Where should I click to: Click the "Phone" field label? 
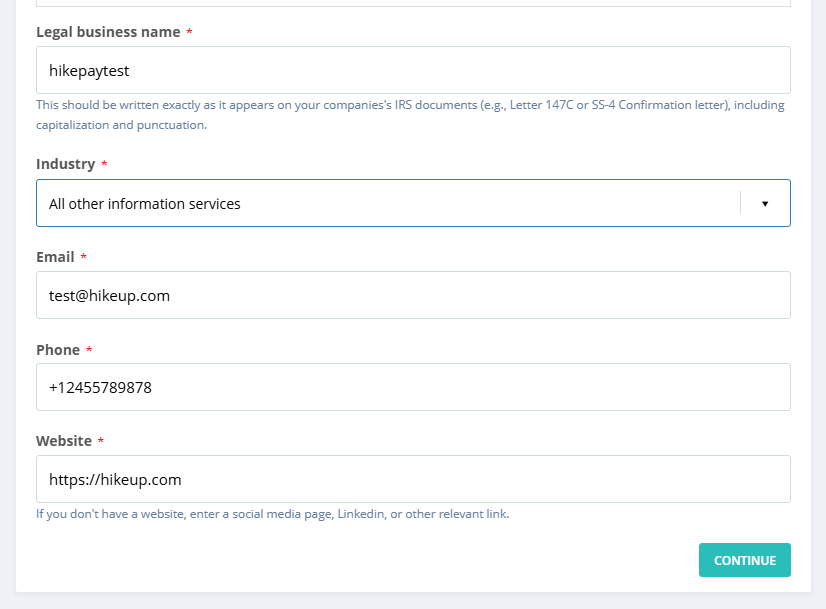pyautogui.click(x=58, y=350)
